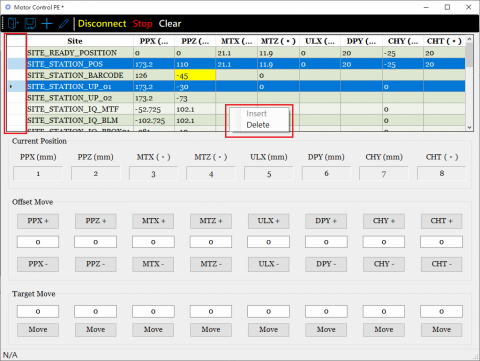Click the pencil edit icon
The width and height of the screenshot is (480, 361).
pyautogui.click(x=64, y=24)
